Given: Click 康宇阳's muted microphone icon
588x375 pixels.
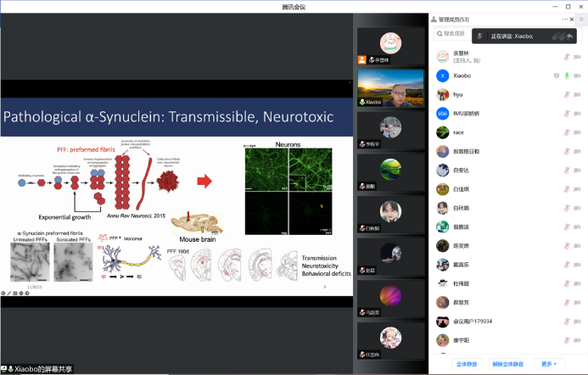Looking at the screenshot, I should click(x=567, y=340).
